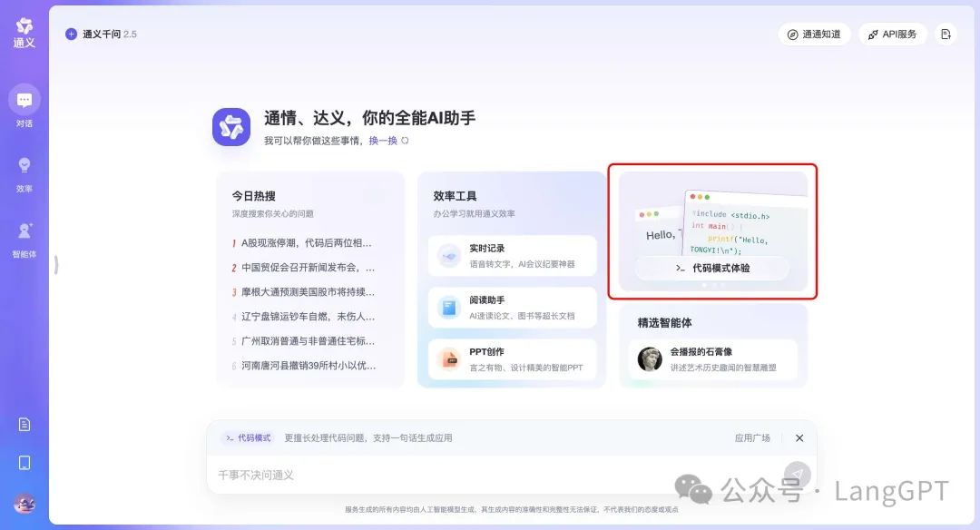The width and height of the screenshot is (980, 530).
Task: Open hot search item 摩根大通预测美国股市
Action: pos(303,292)
